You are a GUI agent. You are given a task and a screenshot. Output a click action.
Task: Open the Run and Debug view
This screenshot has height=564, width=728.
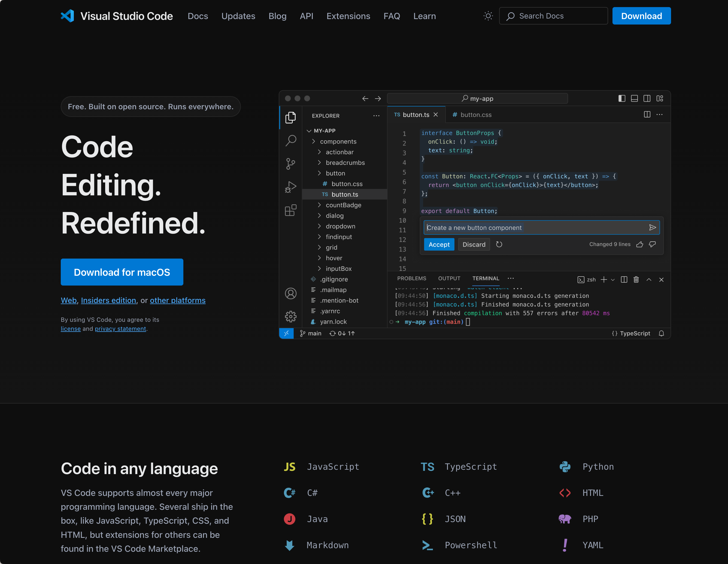pyautogui.click(x=291, y=187)
